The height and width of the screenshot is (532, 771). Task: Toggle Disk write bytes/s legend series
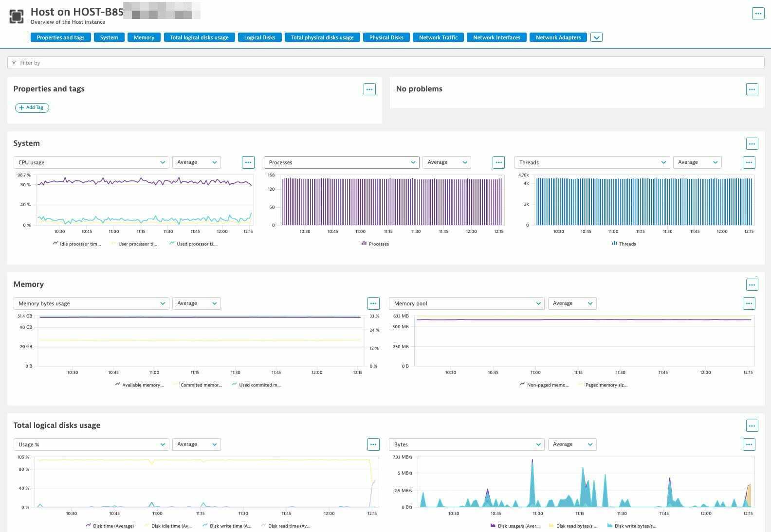coord(632,526)
